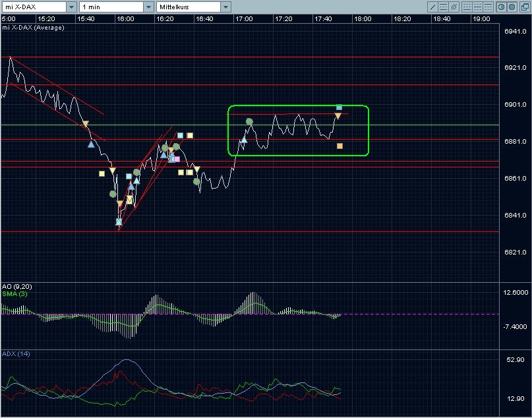Toggle the half-filled octagon button
Image resolution: width=532 pixels, height=418 pixels.
[501, 7]
